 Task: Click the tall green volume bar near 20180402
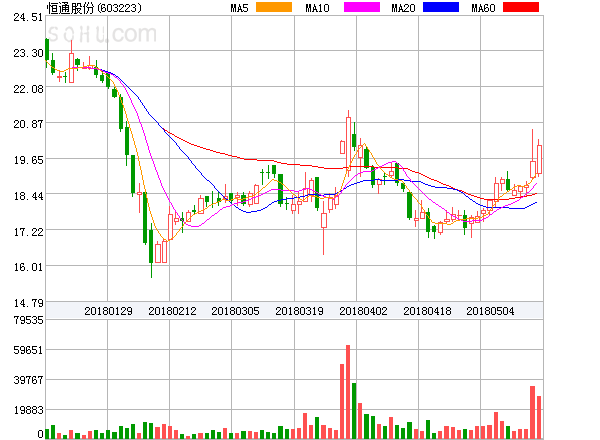coord(354,411)
